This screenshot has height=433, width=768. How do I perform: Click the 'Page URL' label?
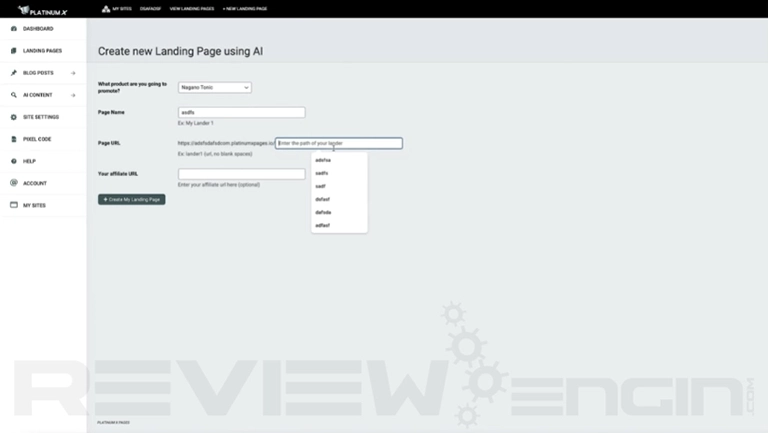click(109, 143)
